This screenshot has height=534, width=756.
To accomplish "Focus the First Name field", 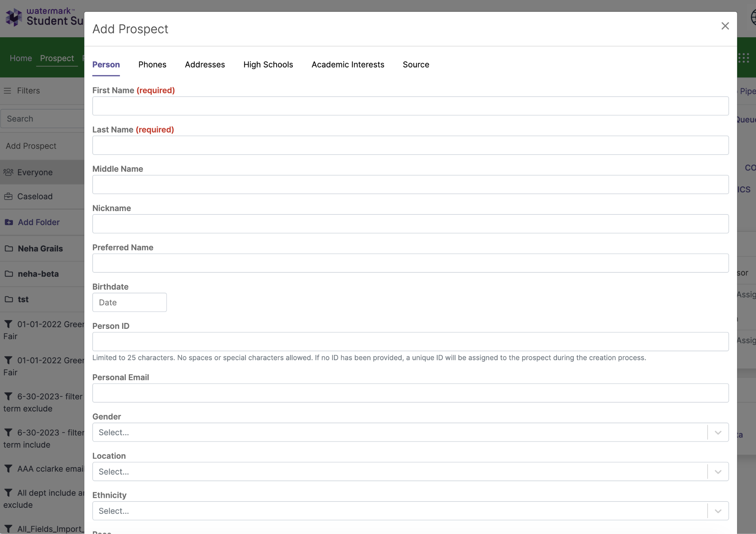I will click(x=410, y=106).
